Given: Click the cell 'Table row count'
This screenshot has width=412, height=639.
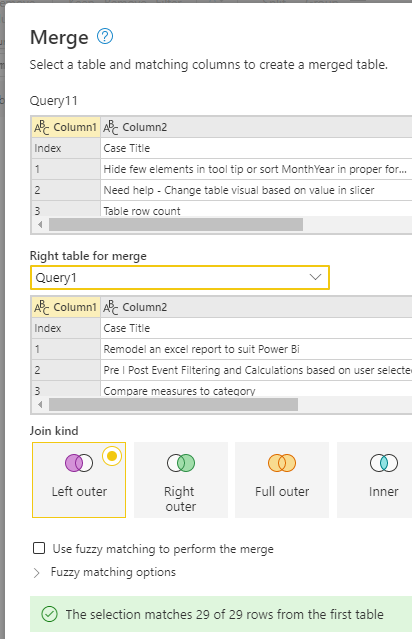Looking at the screenshot, I should (x=256, y=209).
